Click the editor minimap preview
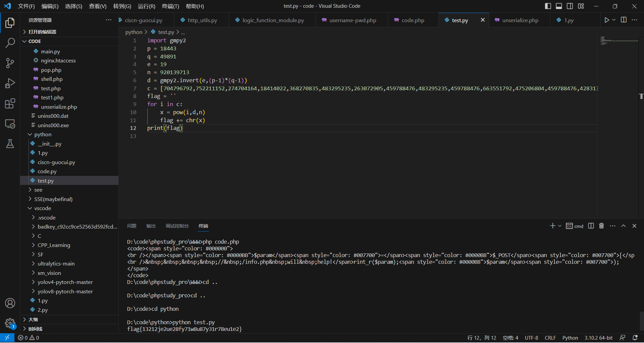644x343 pixels. pyautogui.click(x=619, y=41)
